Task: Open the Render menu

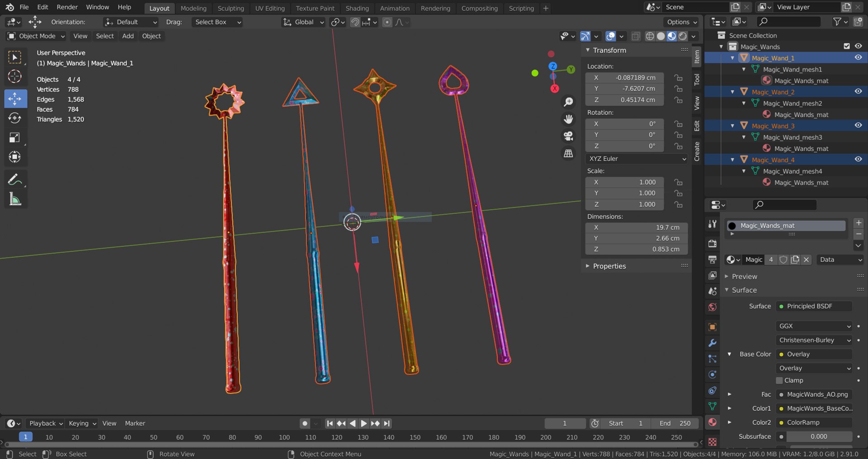Action: [67, 7]
